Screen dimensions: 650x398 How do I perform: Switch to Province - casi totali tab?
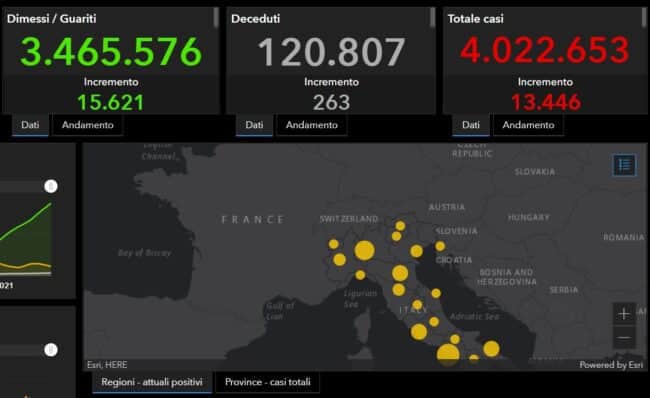(x=268, y=382)
